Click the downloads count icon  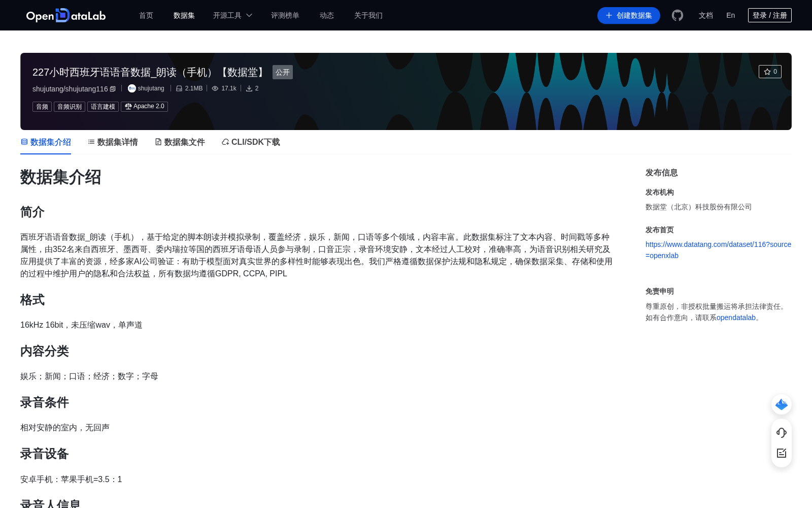(x=249, y=88)
